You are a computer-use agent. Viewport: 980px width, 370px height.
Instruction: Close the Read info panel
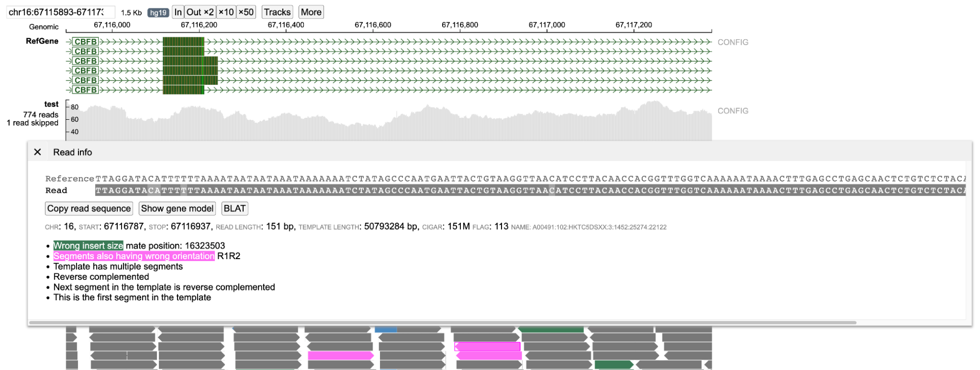click(37, 152)
